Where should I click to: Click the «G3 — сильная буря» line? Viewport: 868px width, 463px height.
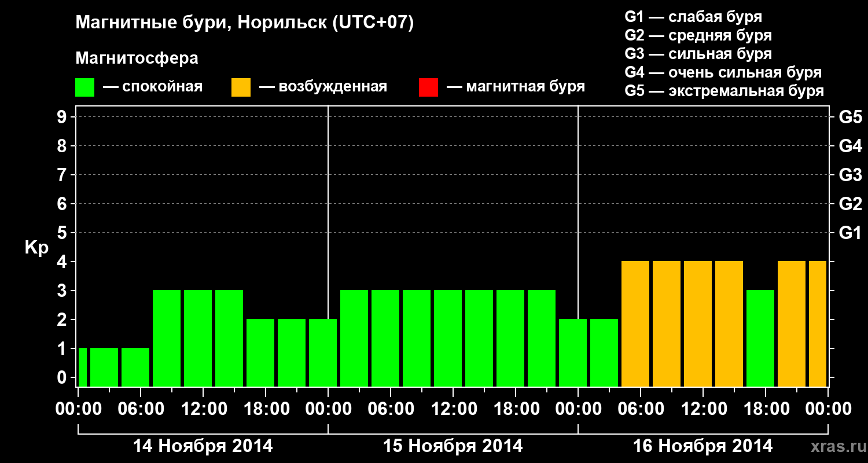[698, 54]
